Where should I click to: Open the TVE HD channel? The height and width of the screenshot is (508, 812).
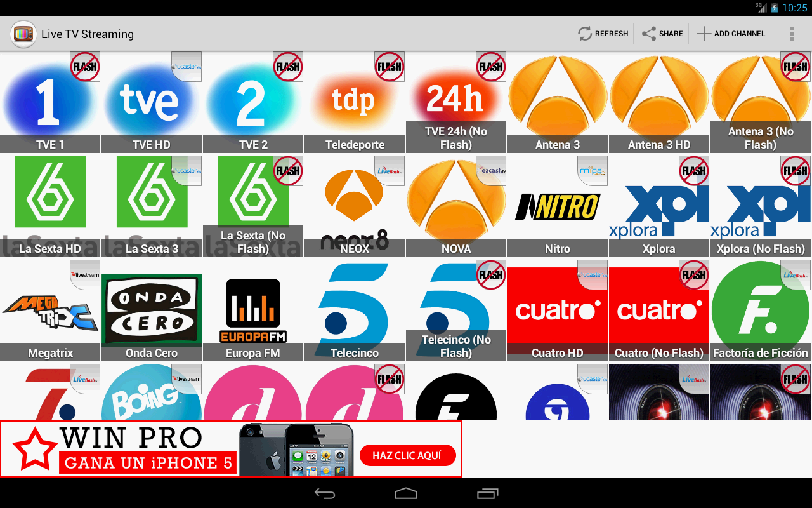(x=152, y=102)
